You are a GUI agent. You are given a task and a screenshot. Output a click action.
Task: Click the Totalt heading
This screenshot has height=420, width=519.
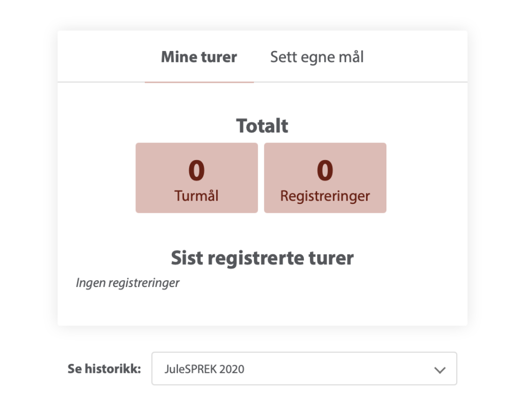coord(262,126)
